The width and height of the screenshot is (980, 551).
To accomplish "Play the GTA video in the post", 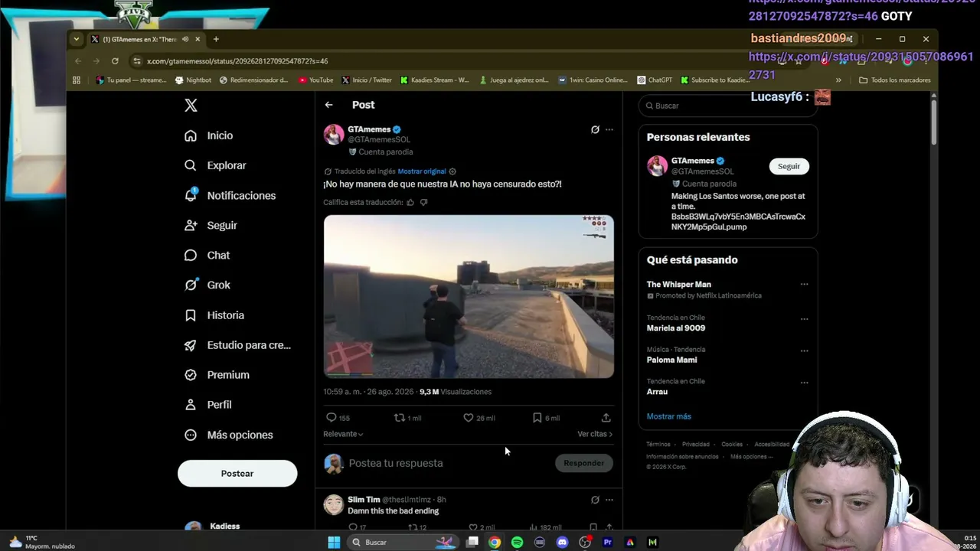I will [x=469, y=296].
